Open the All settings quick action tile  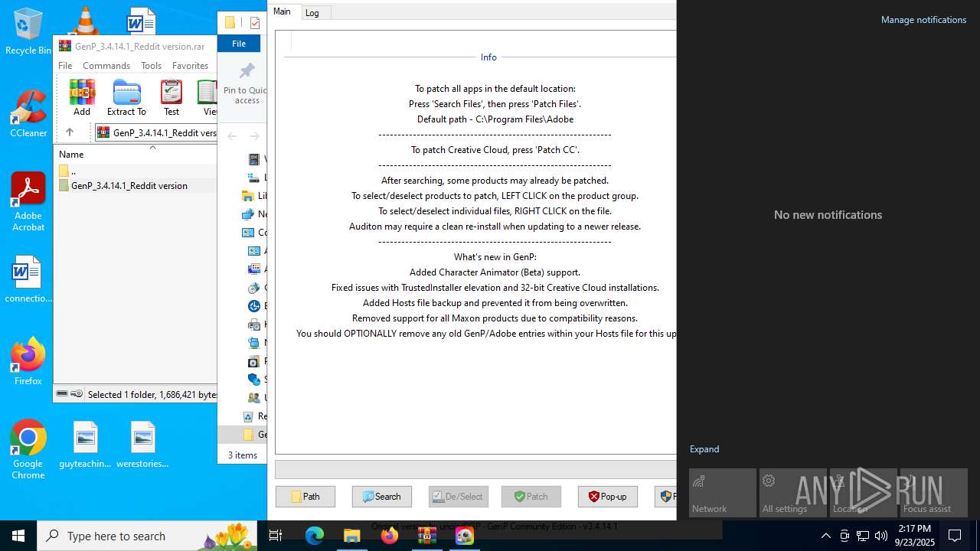tap(793, 493)
